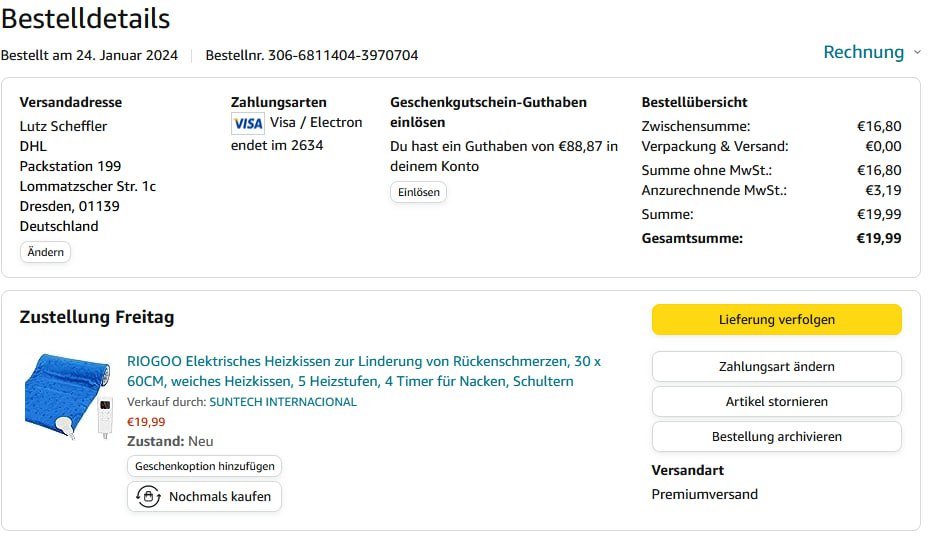This screenshot has height=541, width=930.
Task: Open the blue heating pad thumbnail
Action: [x=67, y=395]
